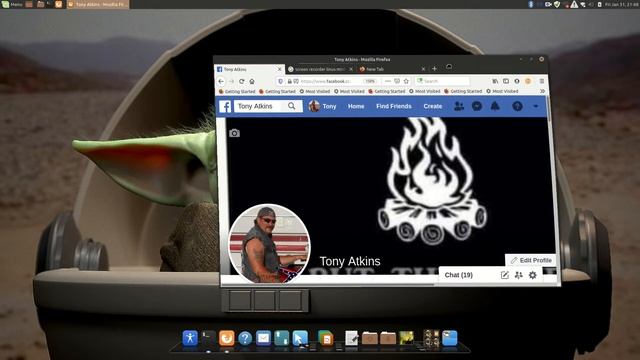Open the Friend Requests icon
Viewport: 640px width, 360px height.
tap(459, 106)
